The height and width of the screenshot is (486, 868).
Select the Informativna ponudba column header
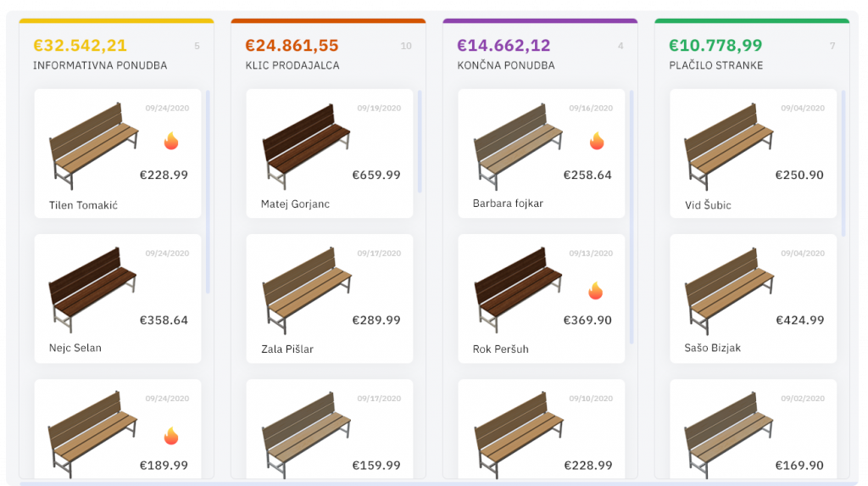point(100,65)
